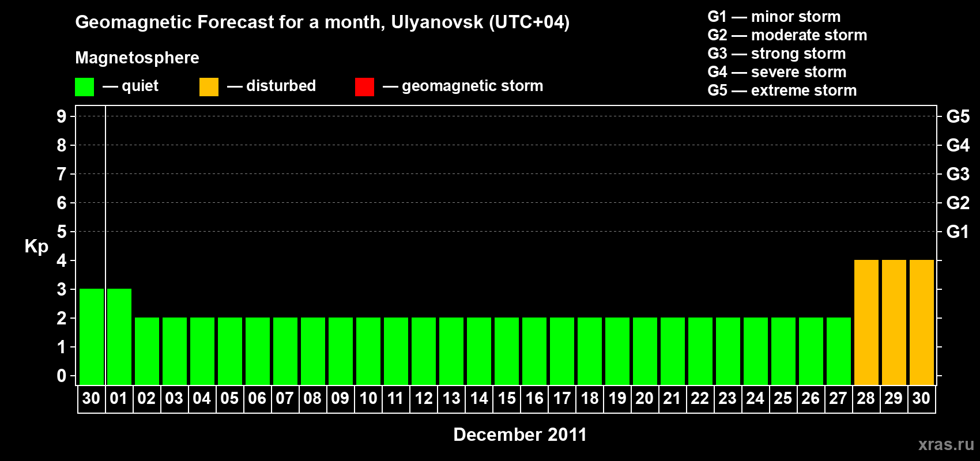Click the orange disturbed legend swatch
980x461 pixels.
(209, 87)
